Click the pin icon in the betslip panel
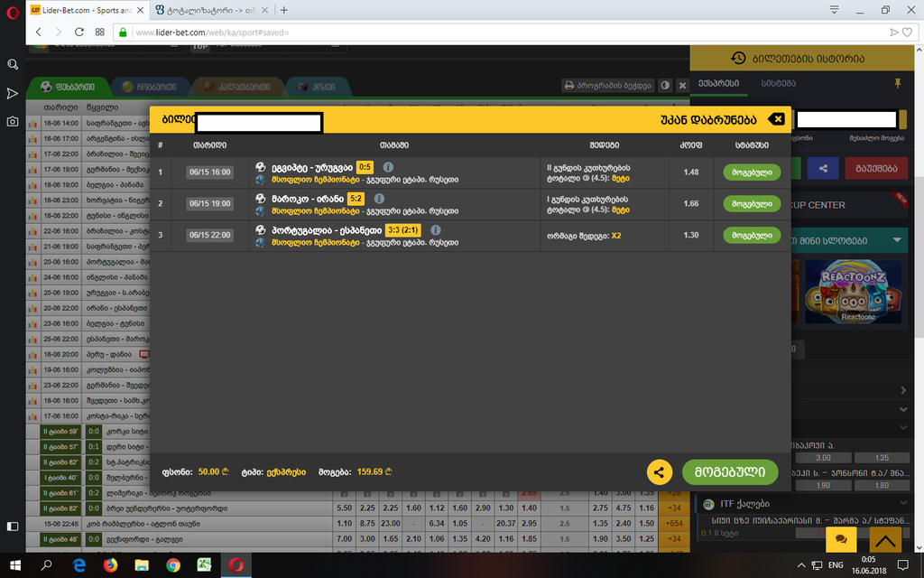Screen dimensions: 924x578 click(898, 83)
